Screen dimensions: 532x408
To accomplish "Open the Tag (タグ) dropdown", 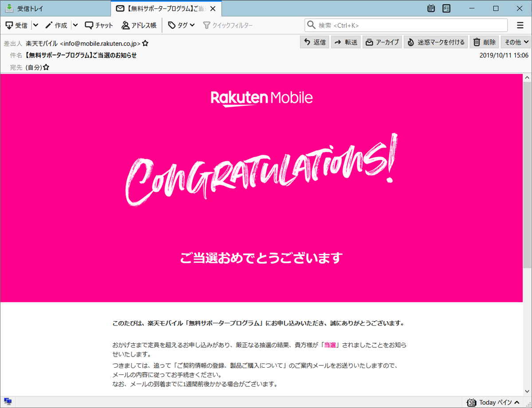I will 181,25.
